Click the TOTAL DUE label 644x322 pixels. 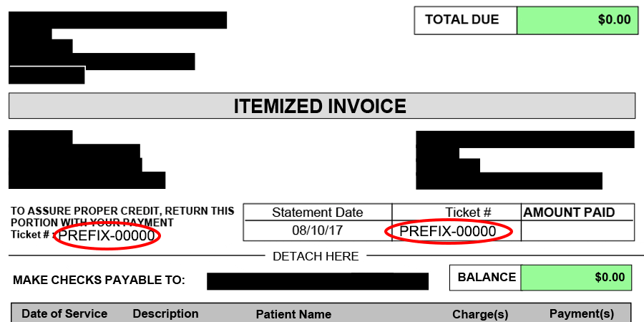462,20
